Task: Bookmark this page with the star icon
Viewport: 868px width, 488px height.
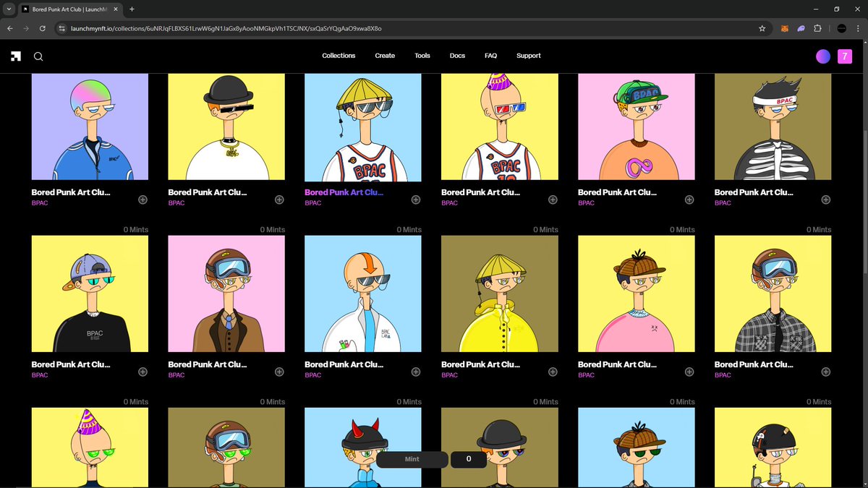Action: pos(762,28)
